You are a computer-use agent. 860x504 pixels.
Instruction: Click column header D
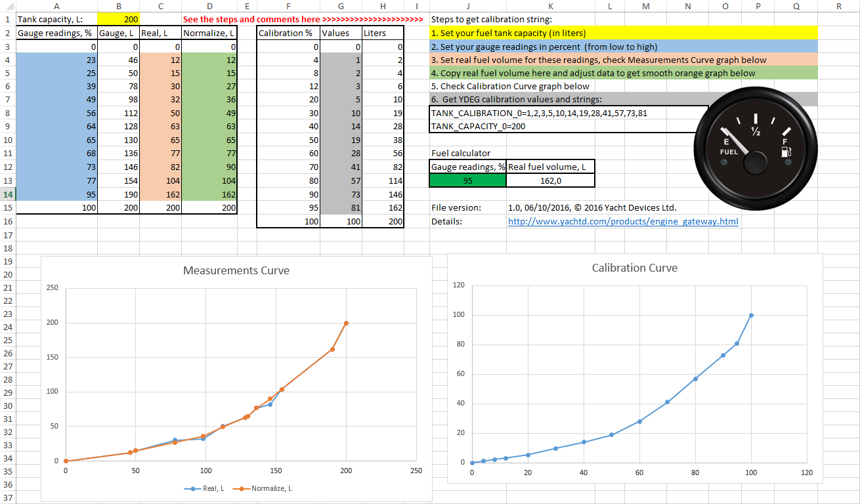click(209, 6)
